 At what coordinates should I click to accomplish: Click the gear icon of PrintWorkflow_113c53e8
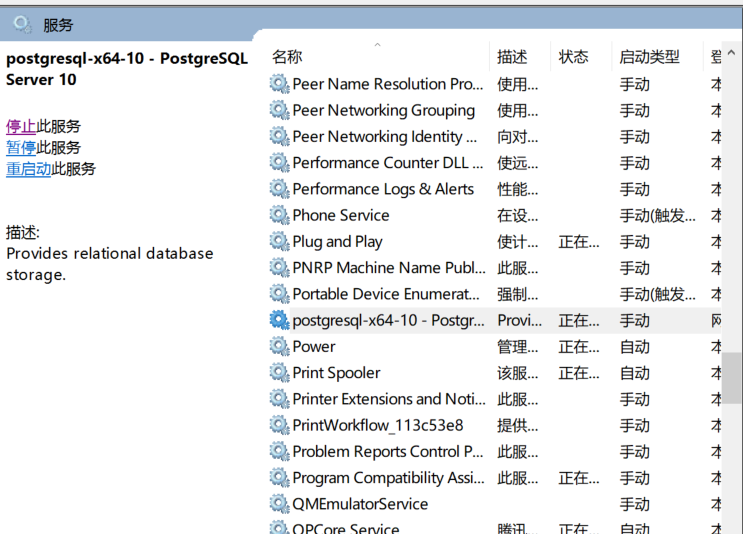pos(280,425)
